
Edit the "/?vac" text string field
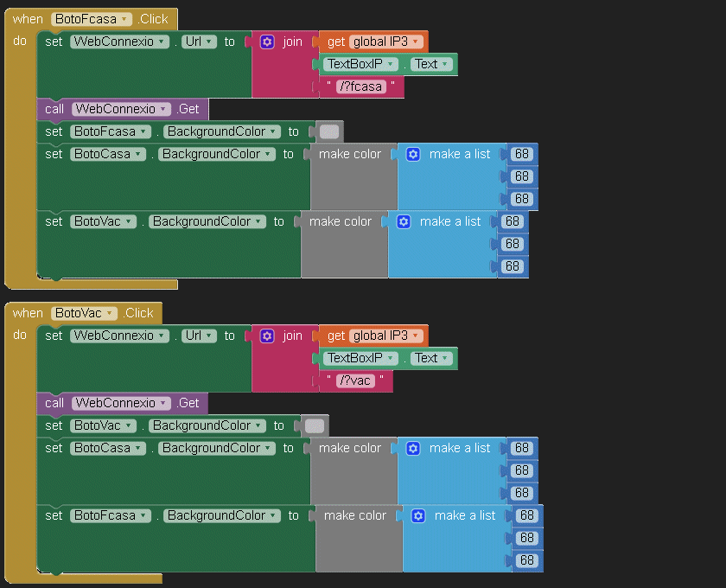coord(355,380)
